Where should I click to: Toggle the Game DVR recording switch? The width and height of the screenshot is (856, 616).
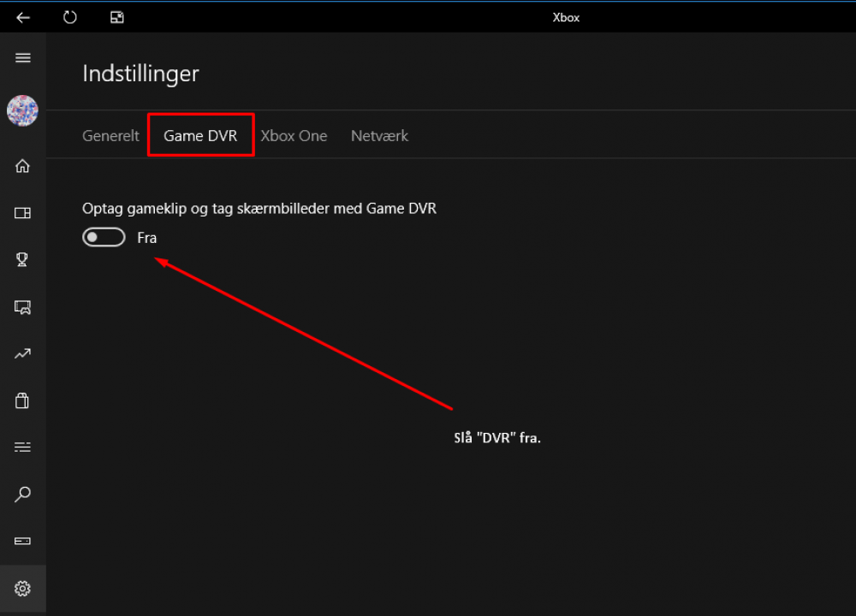click(x=104, y=237)
